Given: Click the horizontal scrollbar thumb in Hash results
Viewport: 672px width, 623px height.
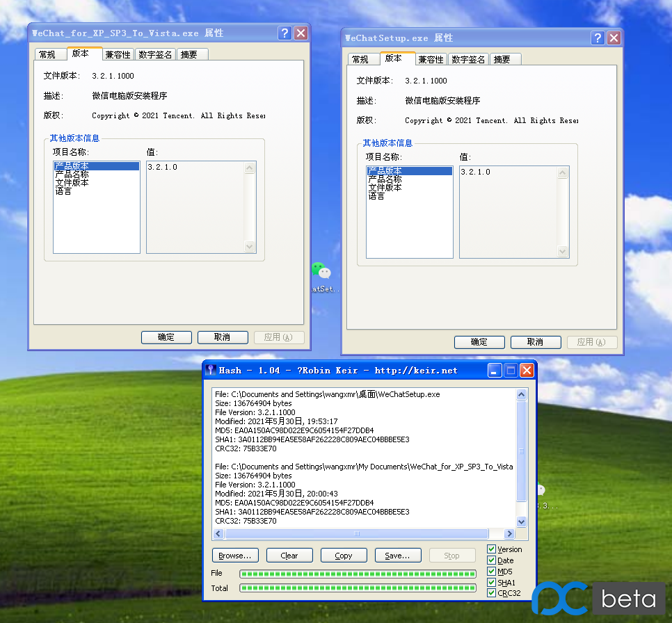Looking at the screenshot, I should (x=357, y=533).
